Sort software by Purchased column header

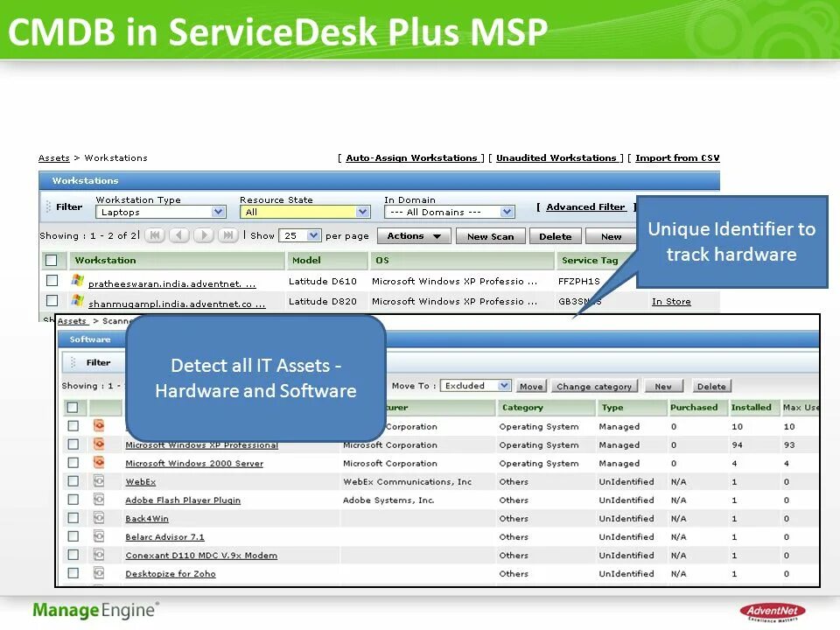(x=694, y=408)
